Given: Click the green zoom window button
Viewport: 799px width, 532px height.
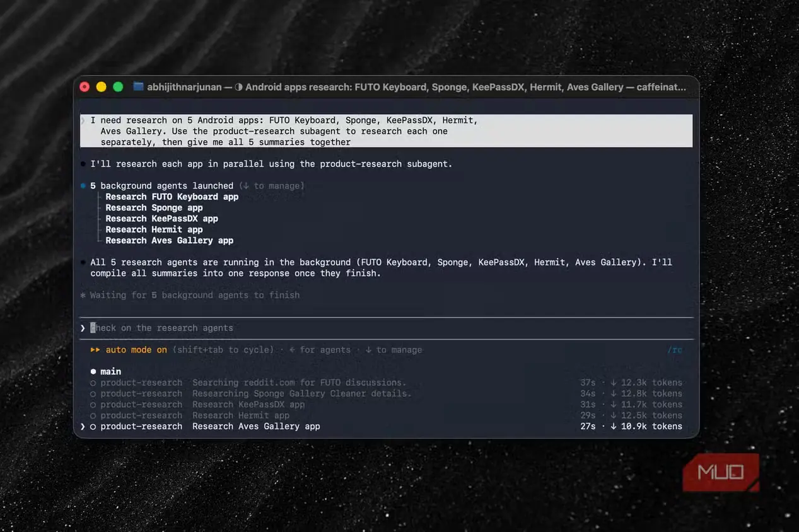Looking at the screenshot, I should tap(118, 87).
